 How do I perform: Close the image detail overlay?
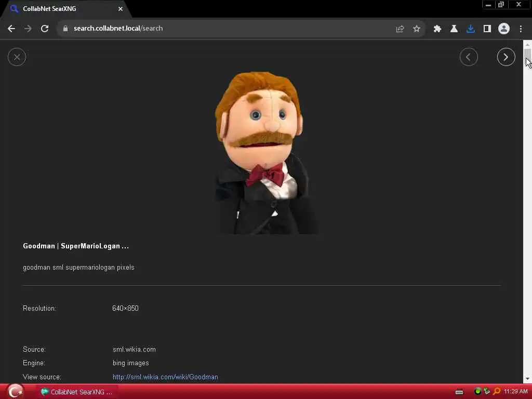tap(17, 57)
